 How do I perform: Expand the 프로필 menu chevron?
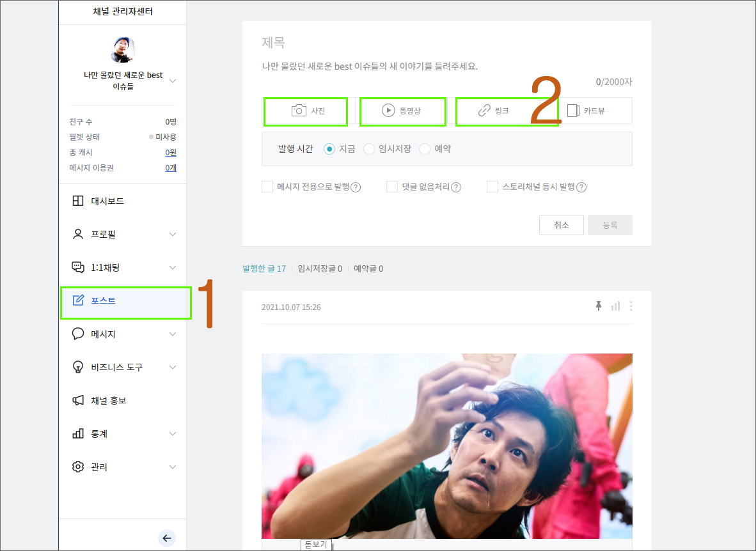coord(173,235)
